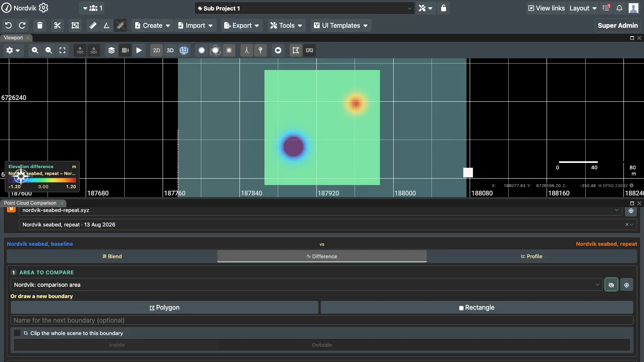
Task: Click the undo arrow icon
Action: pyautogui.click(x=8, y=25)
